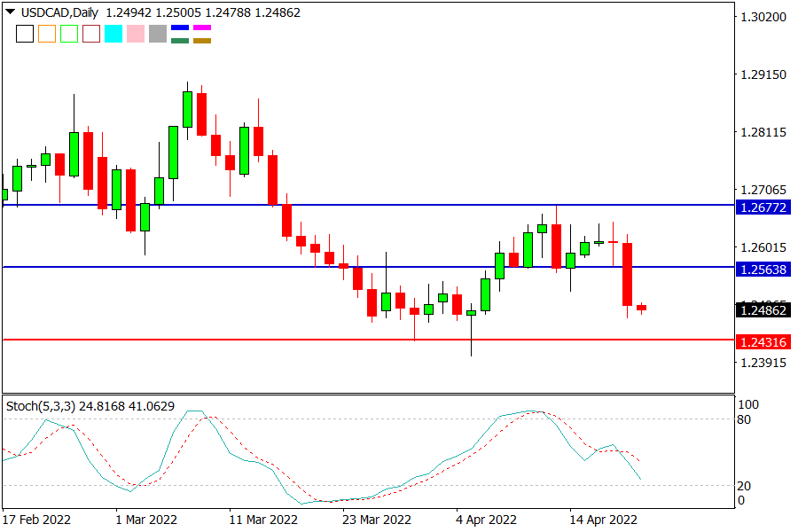The width and height of the screenshot is (798, 532).
Task: Click the dark green bar swatch
Action: 180,40
